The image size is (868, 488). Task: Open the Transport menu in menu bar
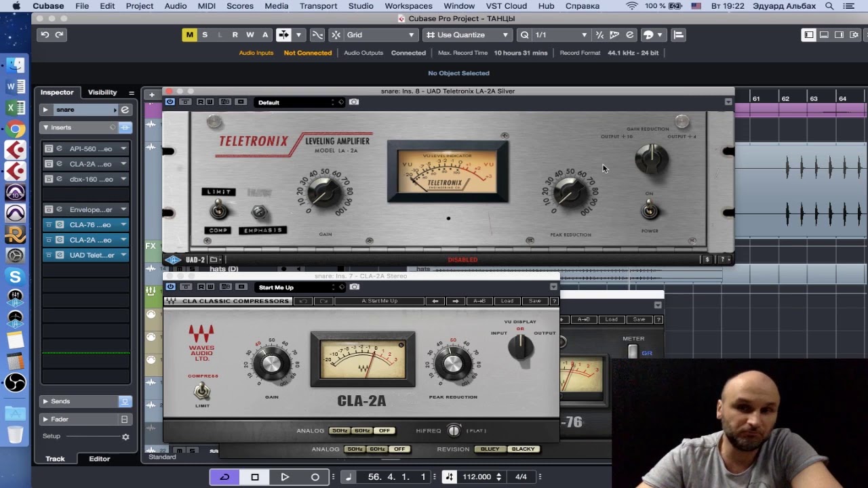click(318, 6)
